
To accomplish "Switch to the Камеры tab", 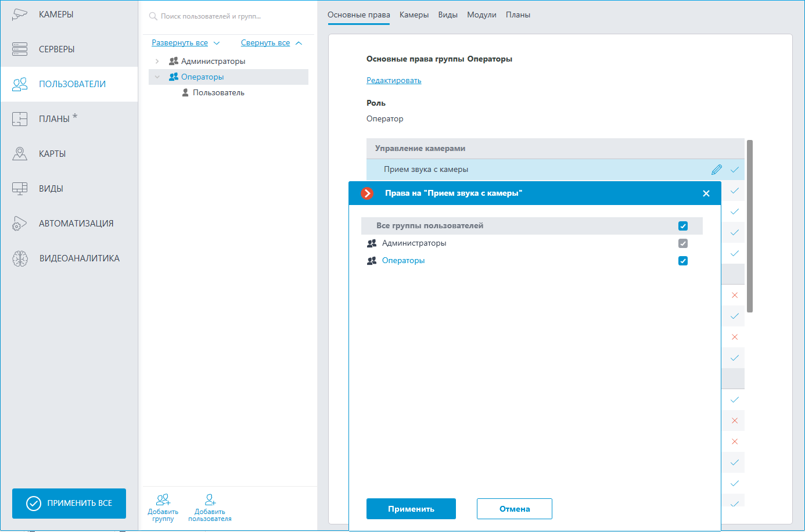I will click(414, 15).
